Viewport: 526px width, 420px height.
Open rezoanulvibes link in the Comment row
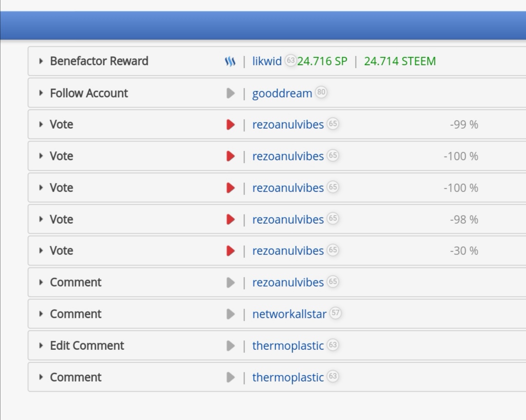tap(288, 282)
